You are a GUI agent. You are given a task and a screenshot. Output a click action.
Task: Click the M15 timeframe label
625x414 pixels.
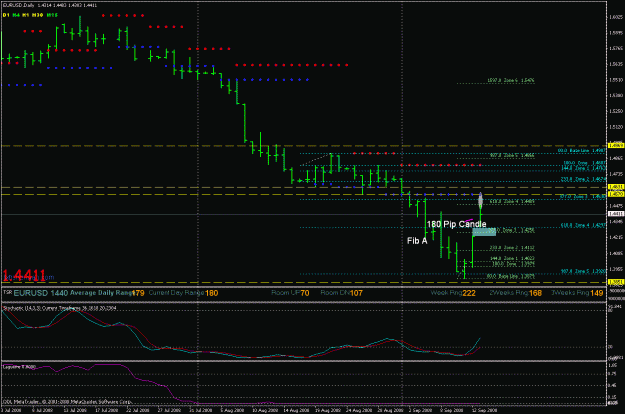click(52, 15)
